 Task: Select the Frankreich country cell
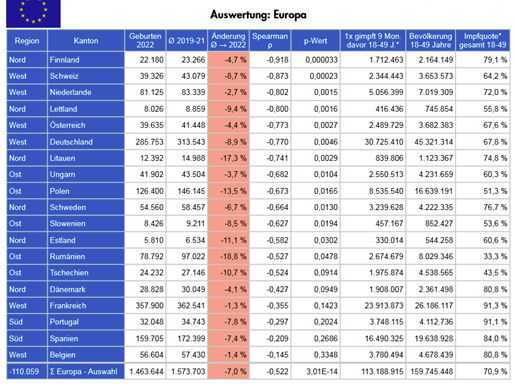[x=86, y=306]
